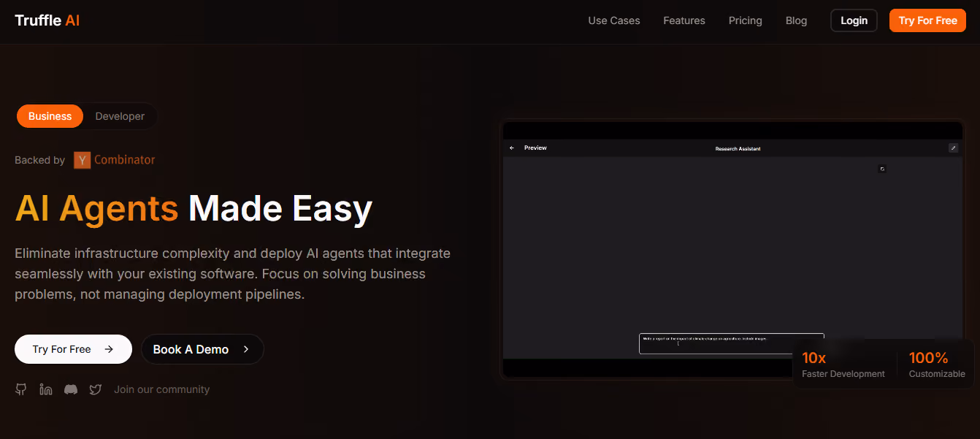Switch to the Business toggle option
Screen dimensions: 980x439
(50, 116)
